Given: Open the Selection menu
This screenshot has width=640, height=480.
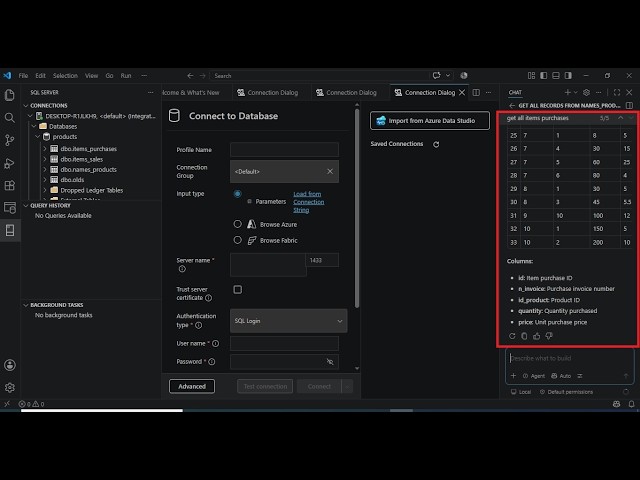Looking at the screenshot, I should [65, 76].
